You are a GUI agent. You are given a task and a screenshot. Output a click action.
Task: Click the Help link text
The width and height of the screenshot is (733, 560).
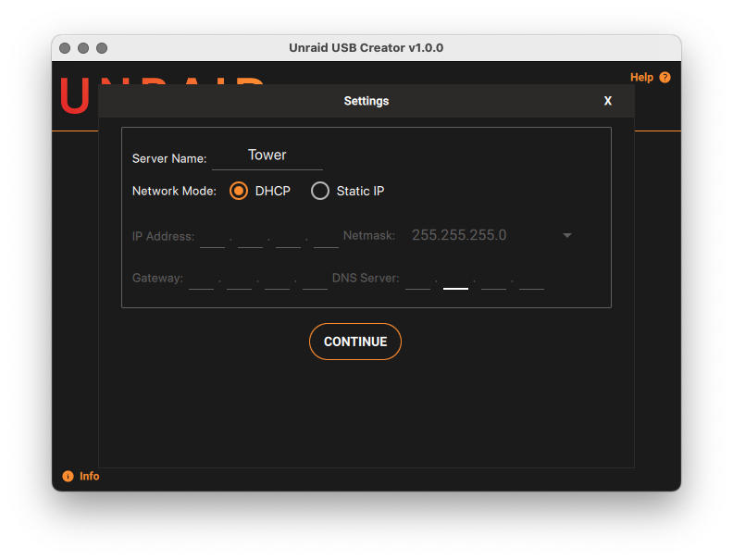click(641, 77)
